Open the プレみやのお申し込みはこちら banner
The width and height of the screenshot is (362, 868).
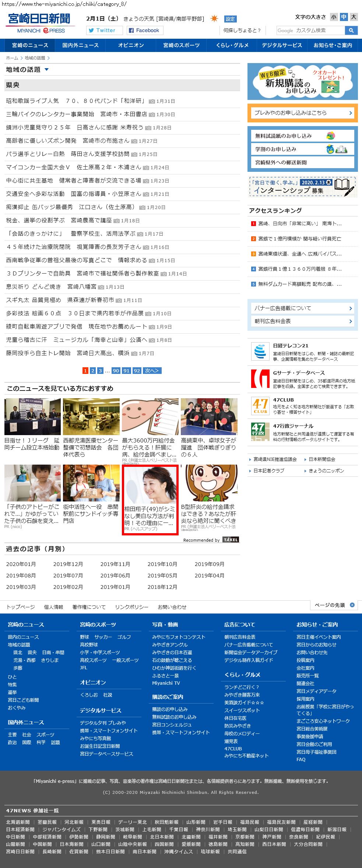pyautogui.click(x=302, y=113)
